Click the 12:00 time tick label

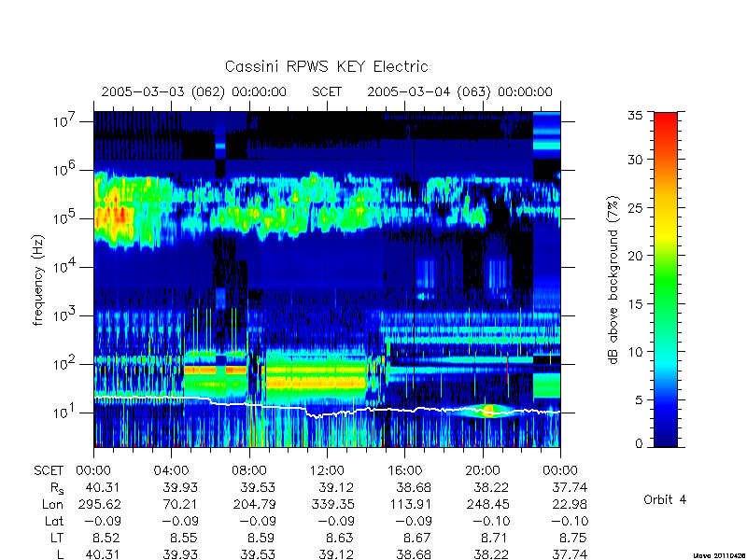[x=327, y=470]
